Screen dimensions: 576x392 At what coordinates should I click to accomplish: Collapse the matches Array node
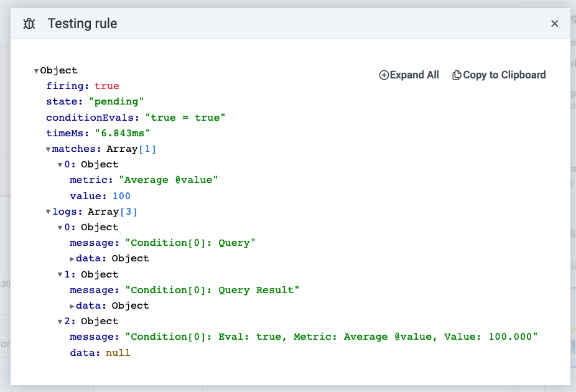48,148
